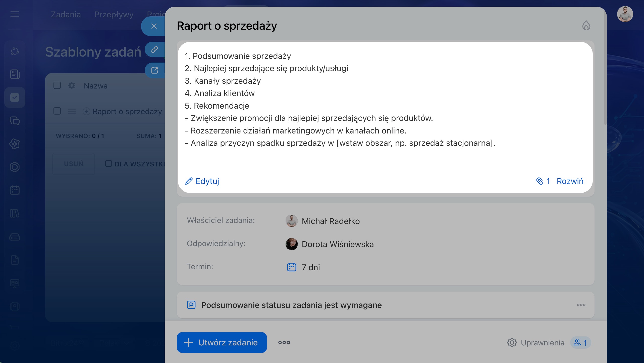Viewport: 644px width, 363px height.
Task: Click the line '5. Rekomendacje'
Action: [217, 106]
